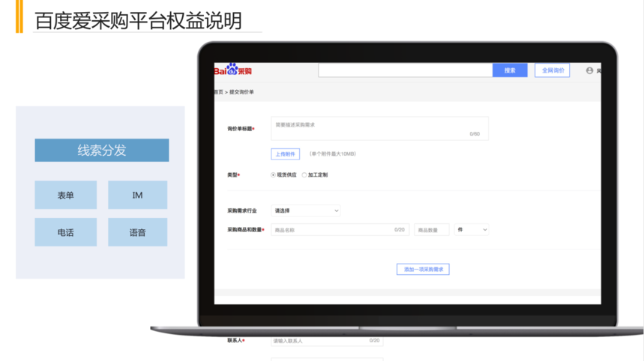Select the 语音 tile
The height and width of the screenshot is (361, 644).
(x=138, y=232)
